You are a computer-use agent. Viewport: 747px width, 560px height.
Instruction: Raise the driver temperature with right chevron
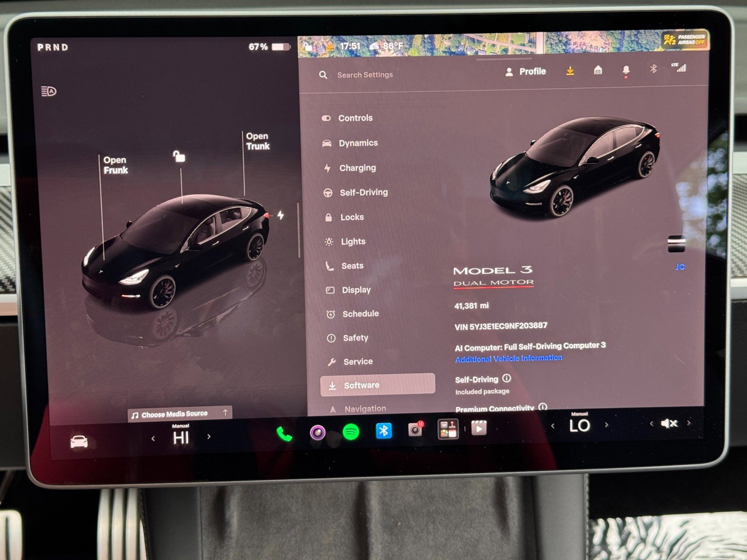point(209,437)
